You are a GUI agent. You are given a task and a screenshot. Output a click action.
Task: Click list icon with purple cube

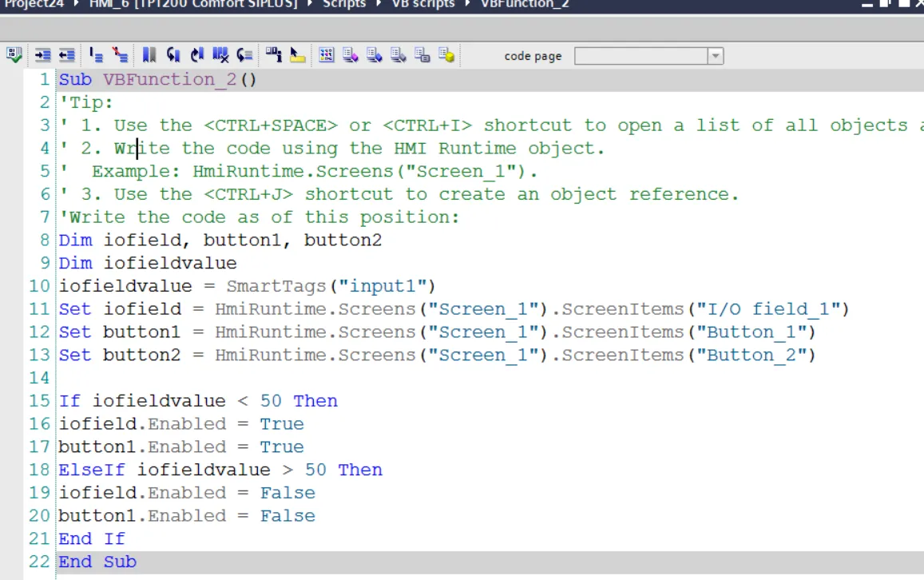click(x=351, y=55)
